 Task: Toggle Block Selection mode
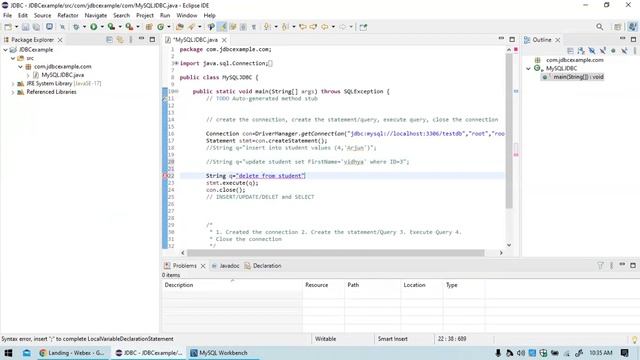coord(243,27)
